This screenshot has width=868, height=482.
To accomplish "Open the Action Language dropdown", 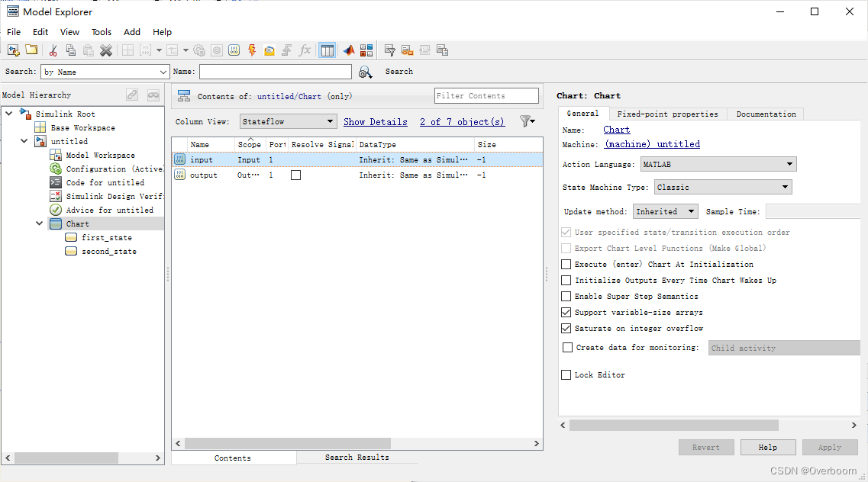I will pos(718,164).
